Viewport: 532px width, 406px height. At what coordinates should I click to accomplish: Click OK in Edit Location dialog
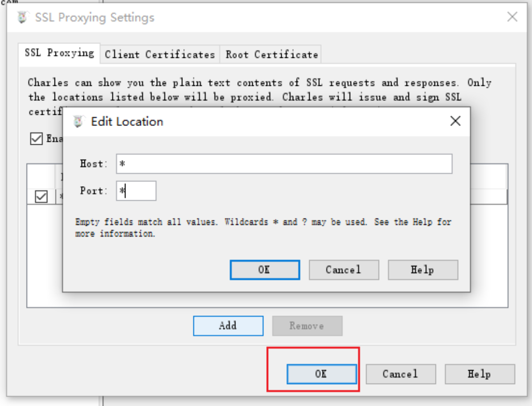click(x=265, y=270)
